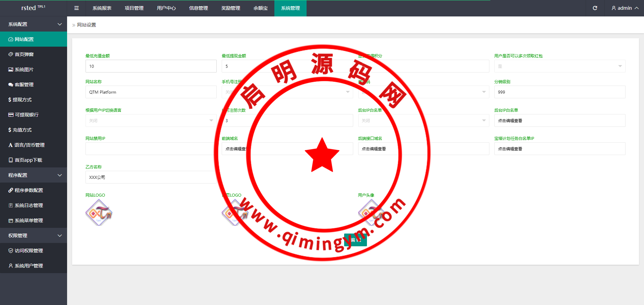The image size is (644, 305).
Task: Click the refresh icon in top bar
Action: coord(595,8)
